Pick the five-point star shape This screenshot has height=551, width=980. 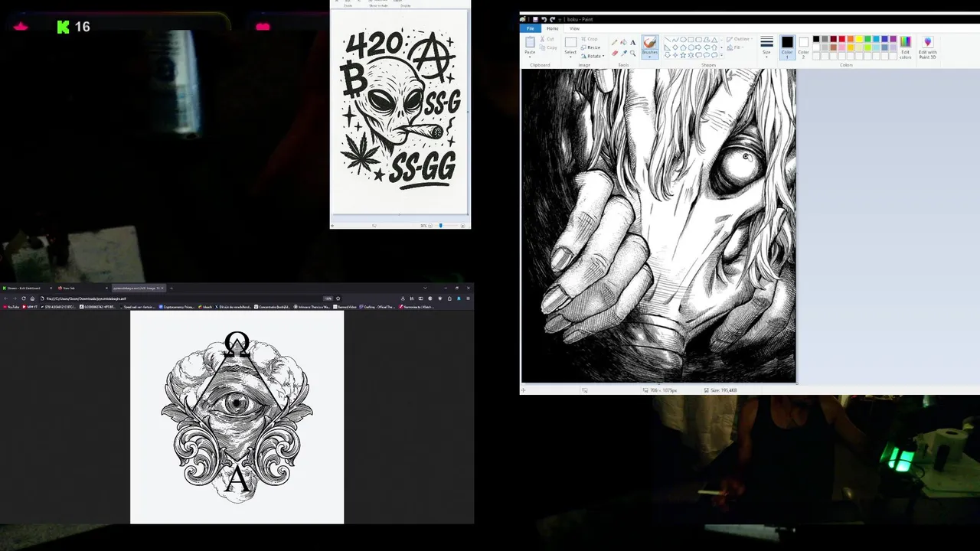tap(683, 55)
